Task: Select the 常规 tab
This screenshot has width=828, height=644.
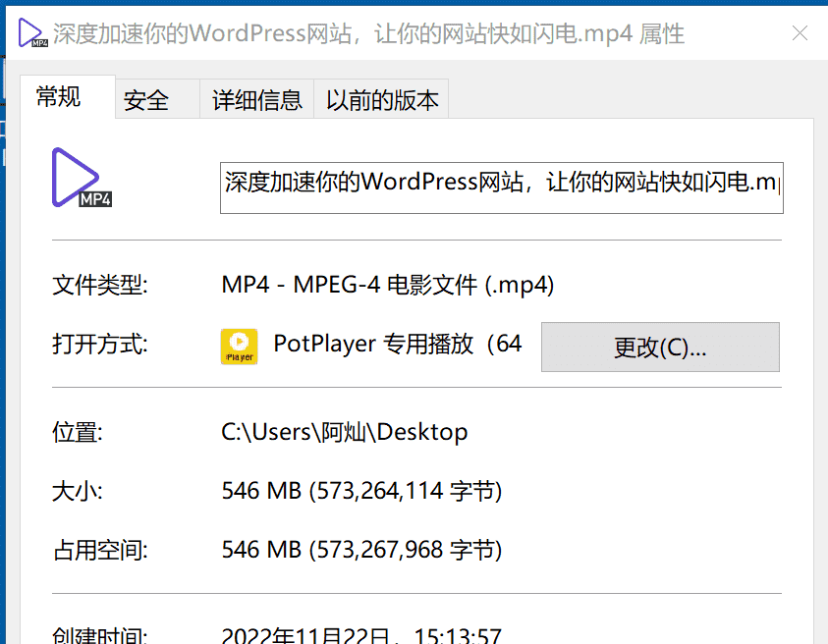Action: pyautogui.click(x=68, y=97)
